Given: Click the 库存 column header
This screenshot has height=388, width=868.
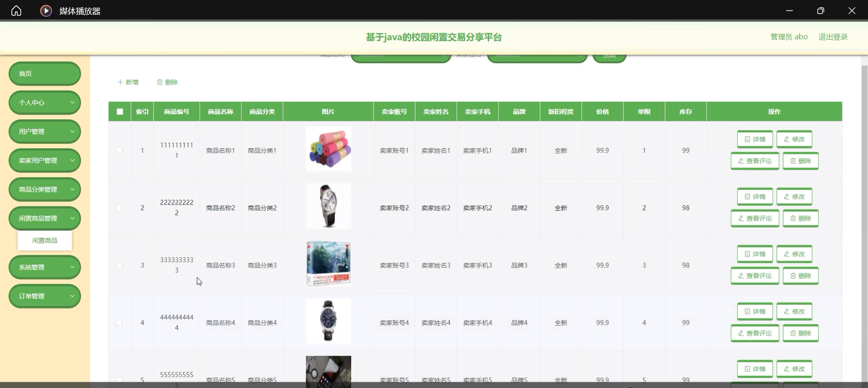Looking at the screenshot, I should tap(686, 112).
